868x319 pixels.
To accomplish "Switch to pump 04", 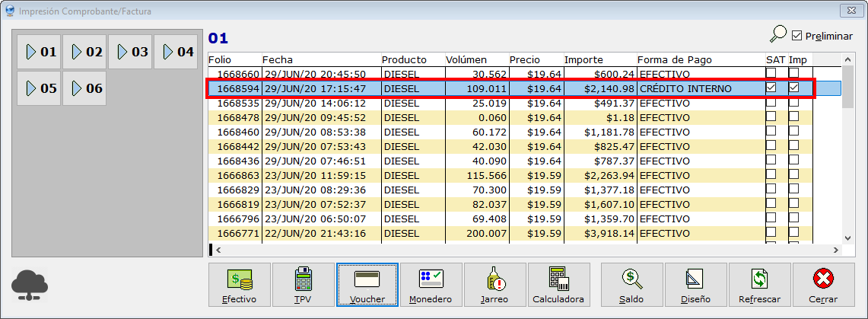I will pos(176,52).
